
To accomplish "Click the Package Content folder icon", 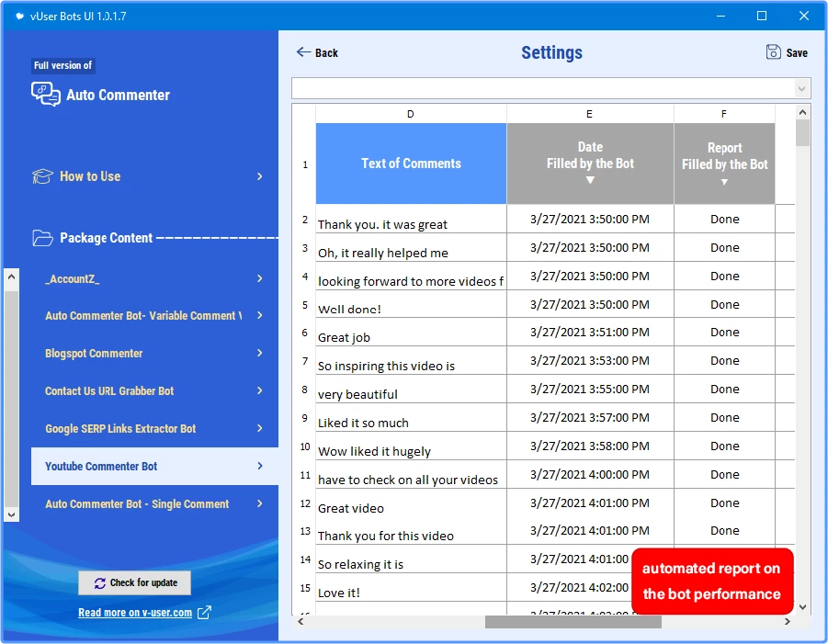I will pyautogui.click(x=43, y=238).
